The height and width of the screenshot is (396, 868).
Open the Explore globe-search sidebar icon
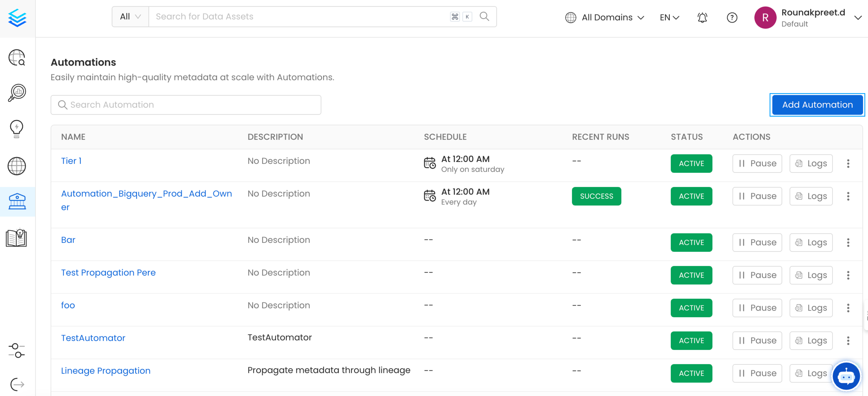(17, 57)
